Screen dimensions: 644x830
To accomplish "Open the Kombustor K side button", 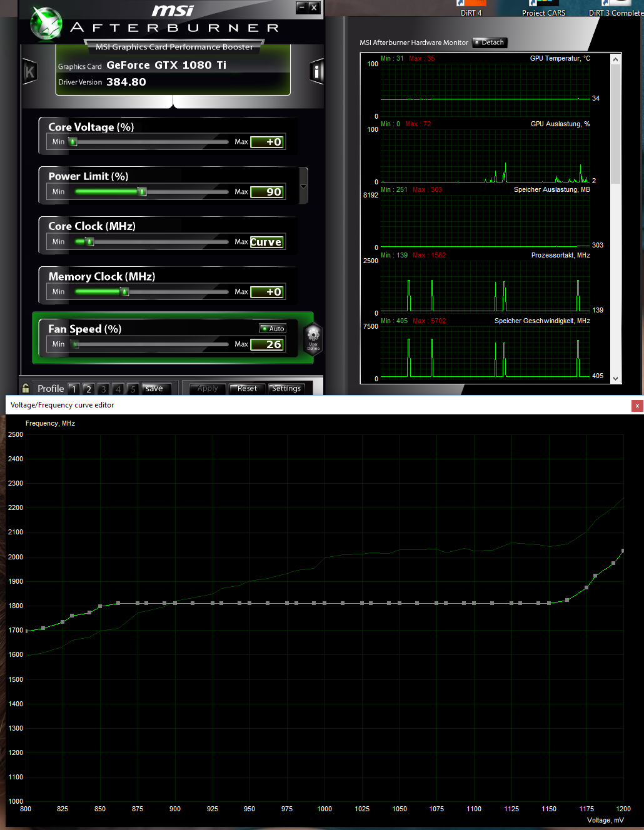I will coord(29,72).
